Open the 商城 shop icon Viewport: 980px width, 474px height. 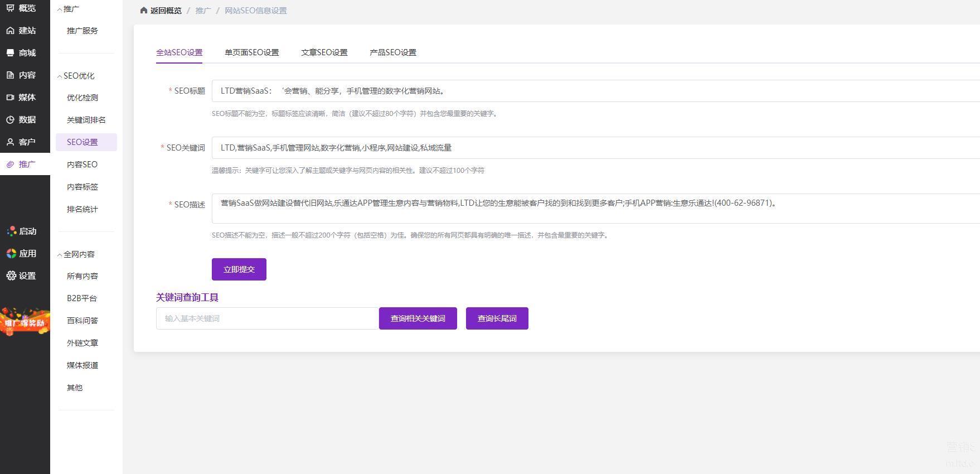(11, 53)
